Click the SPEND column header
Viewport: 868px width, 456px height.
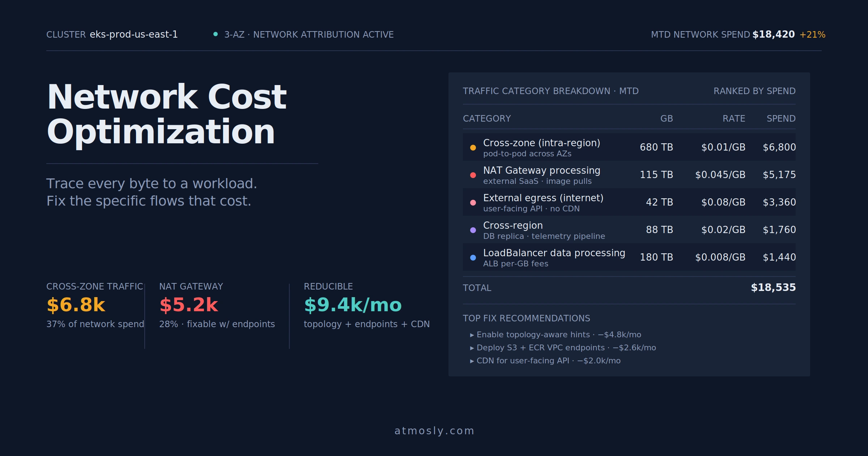[x=781, y=118]
